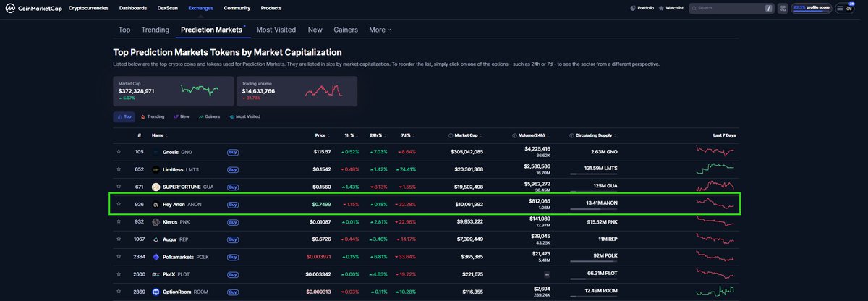Screen dimensions: 868x301
Task: Switch to the large Most Visited tab
Action: pyautogui.click(x=276, y=30)
